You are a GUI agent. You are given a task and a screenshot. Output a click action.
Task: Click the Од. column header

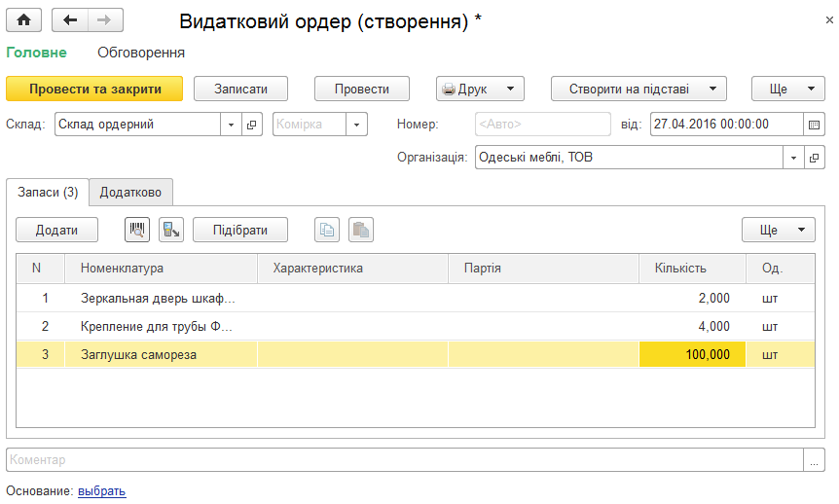tap(781, 268)
